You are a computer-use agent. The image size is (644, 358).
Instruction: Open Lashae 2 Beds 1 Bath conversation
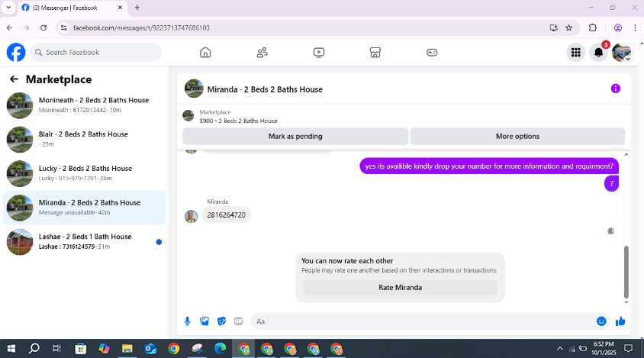[x=84, y=242]
